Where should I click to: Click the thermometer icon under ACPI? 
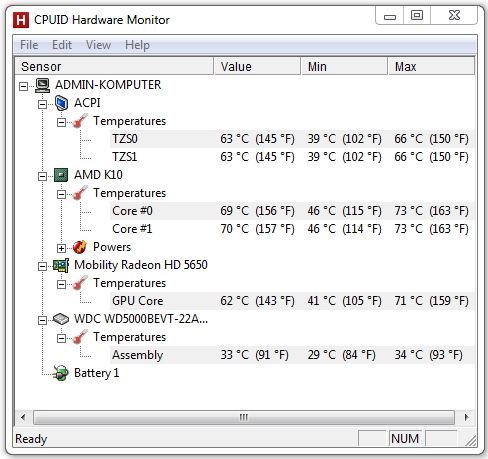point(80,121)
